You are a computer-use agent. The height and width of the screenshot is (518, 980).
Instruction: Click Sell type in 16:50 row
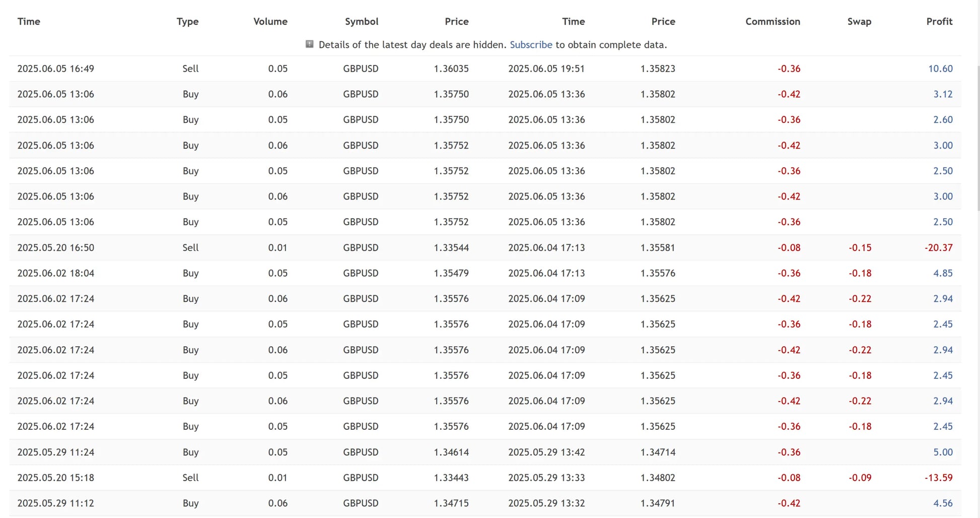click(190, 248)
